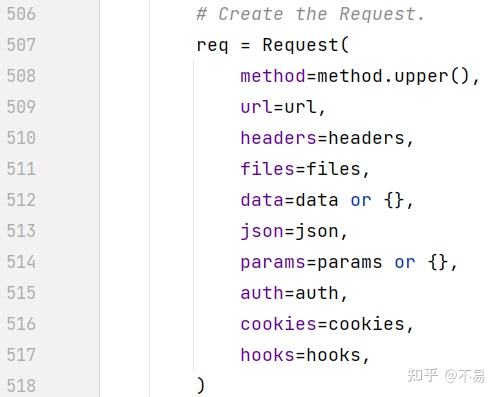Click line number 518 in the gutter
This screenshot has height=397, width=498.
[21, 386]
